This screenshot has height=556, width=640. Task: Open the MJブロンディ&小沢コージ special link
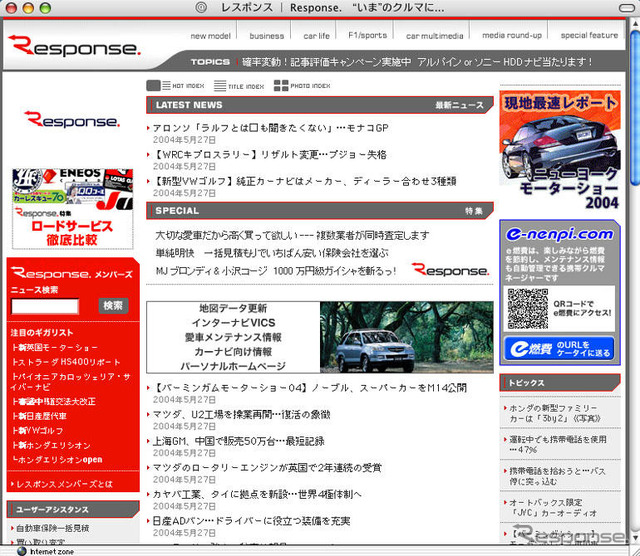276,271
